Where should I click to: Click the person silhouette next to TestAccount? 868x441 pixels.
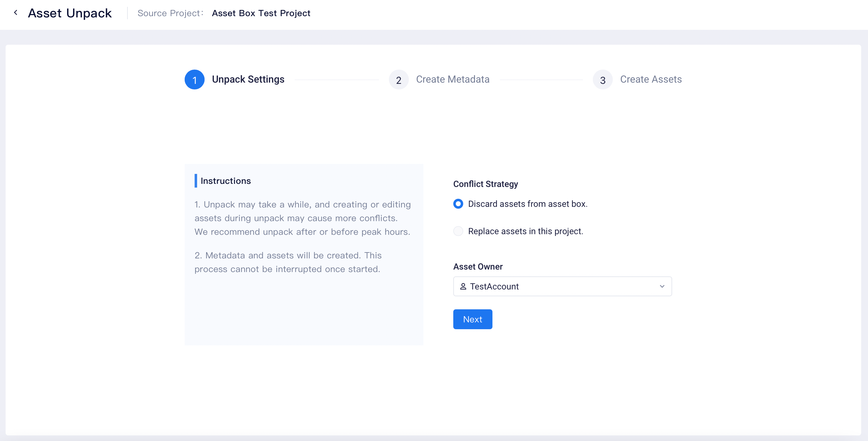pos(463,286)
